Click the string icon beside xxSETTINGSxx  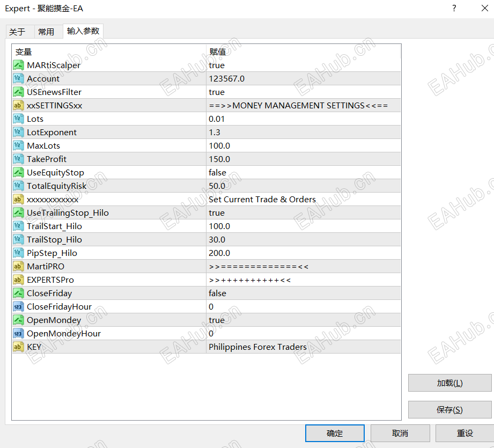pos(18,106)
